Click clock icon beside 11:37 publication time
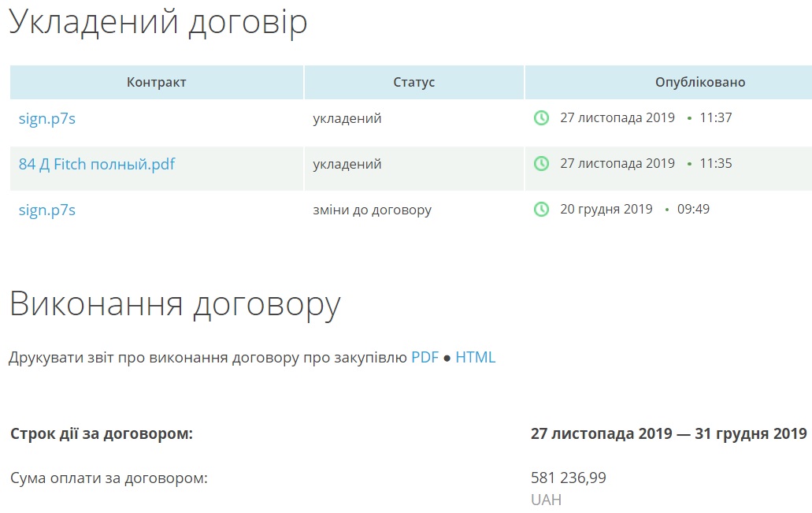This screenshot has height=513, width=812. (541, 118)
